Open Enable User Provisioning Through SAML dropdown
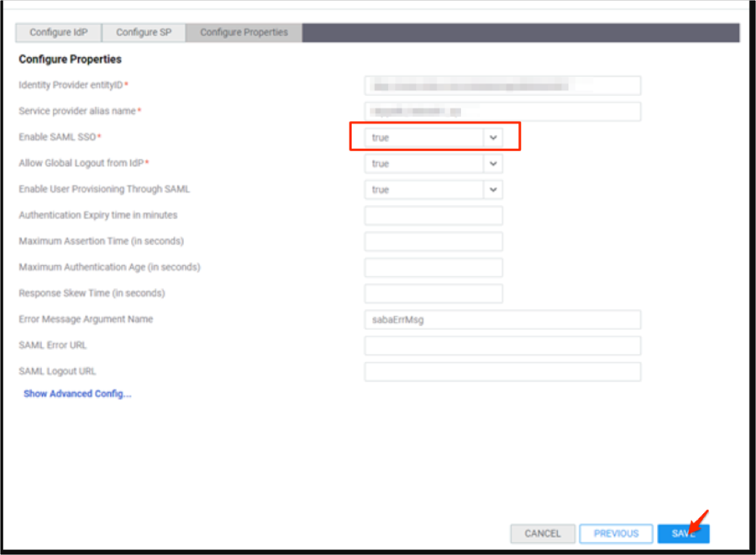The height and width of the screenshot is (555, 756). (424, 190)
